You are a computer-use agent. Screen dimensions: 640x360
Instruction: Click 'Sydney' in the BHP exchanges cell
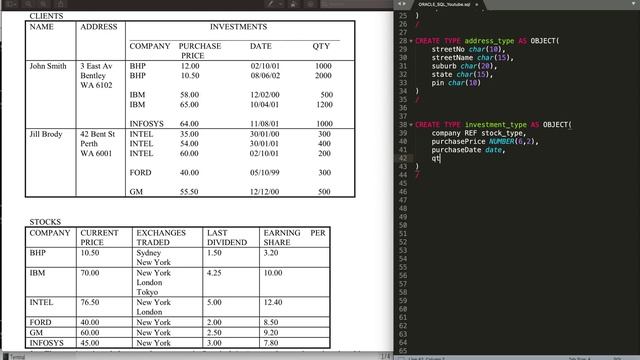(149, 253)
